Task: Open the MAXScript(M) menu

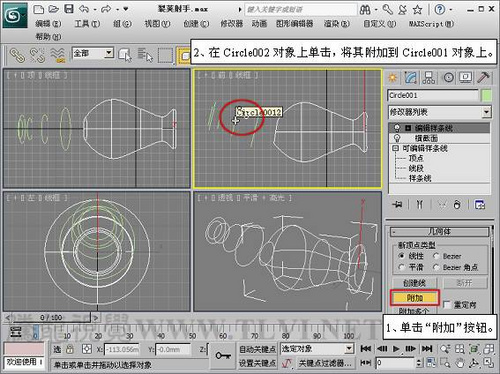Action: pos(431,24)
